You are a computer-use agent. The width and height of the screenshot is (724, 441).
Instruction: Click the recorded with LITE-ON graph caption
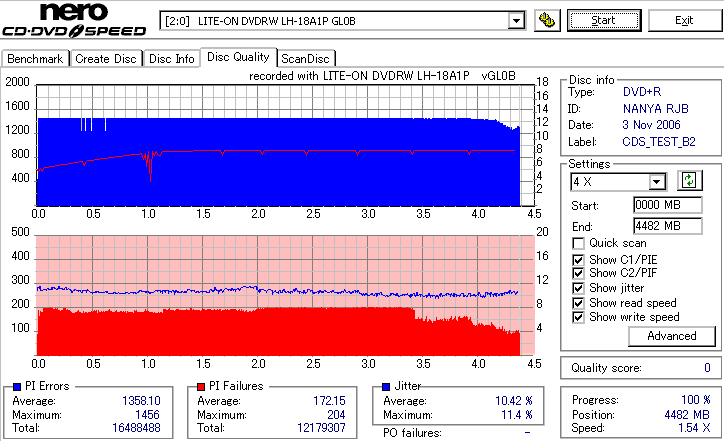pyautogui.click(x=382, y=76)
